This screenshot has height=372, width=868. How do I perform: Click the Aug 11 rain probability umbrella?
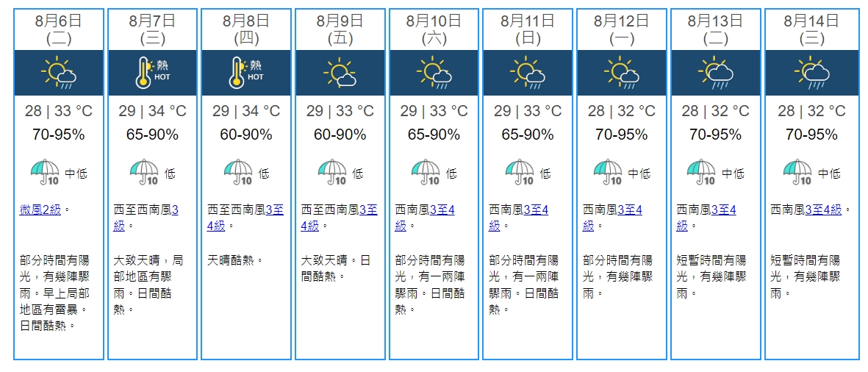(x=519, y=174)
